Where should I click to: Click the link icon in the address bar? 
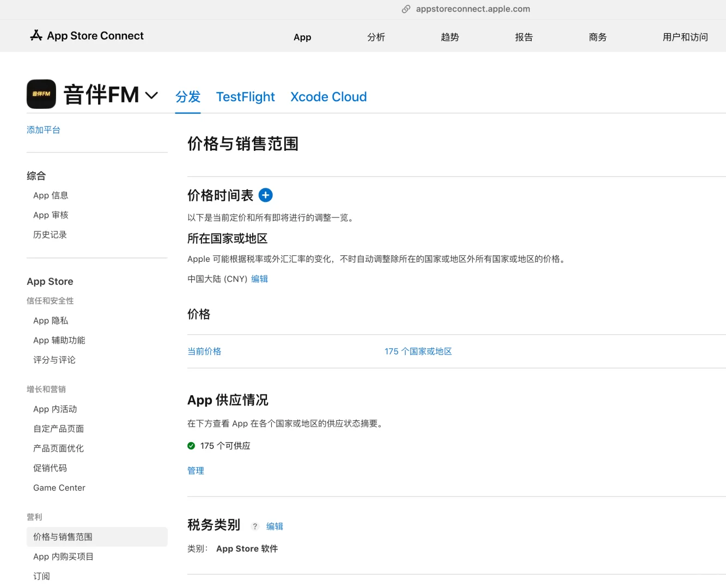(405, 9)
